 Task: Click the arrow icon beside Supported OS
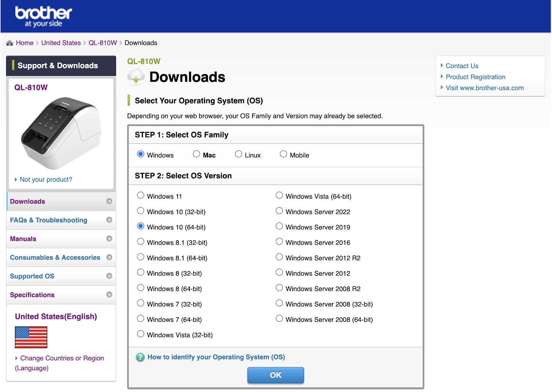[109, 276]
